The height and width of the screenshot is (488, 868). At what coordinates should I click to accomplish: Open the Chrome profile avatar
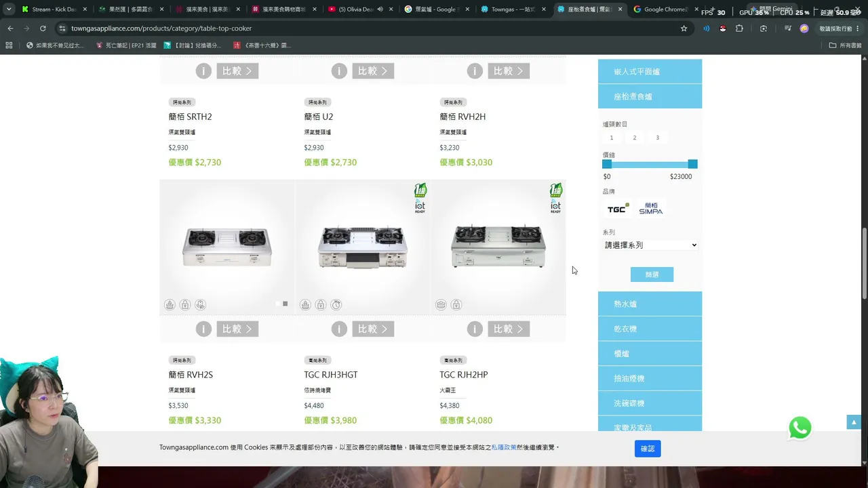(804, 28)
